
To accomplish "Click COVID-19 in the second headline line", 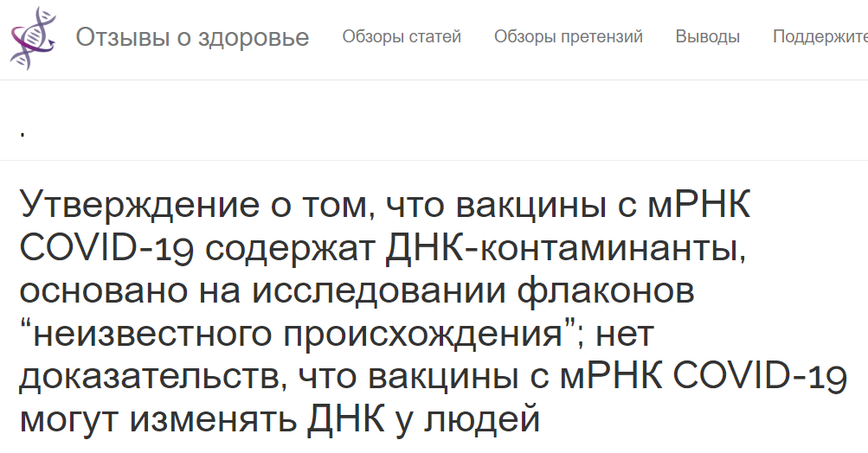I will (106, 248).
